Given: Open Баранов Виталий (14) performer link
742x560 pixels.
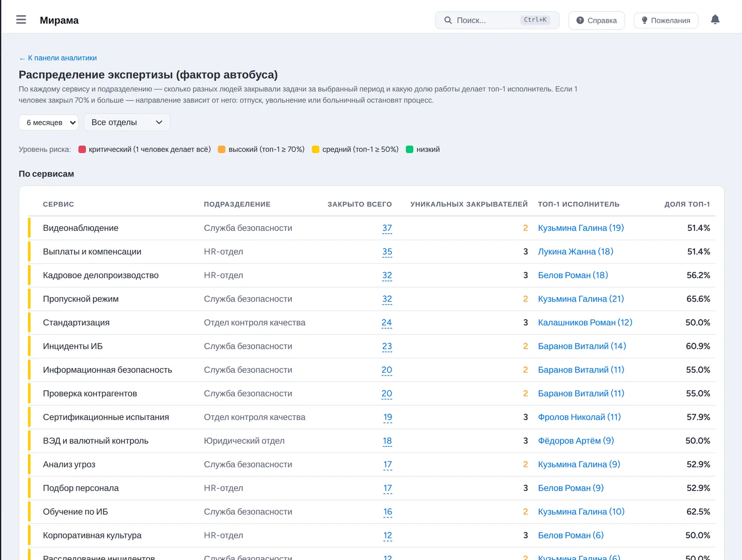Looking at the screenshot, I should pyautogui.click(x=582, y=346).
